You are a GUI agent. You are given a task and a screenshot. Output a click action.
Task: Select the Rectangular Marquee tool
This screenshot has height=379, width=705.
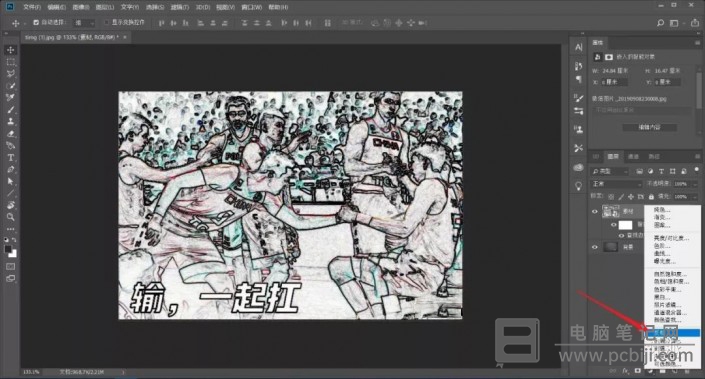[x=10, y=62]
